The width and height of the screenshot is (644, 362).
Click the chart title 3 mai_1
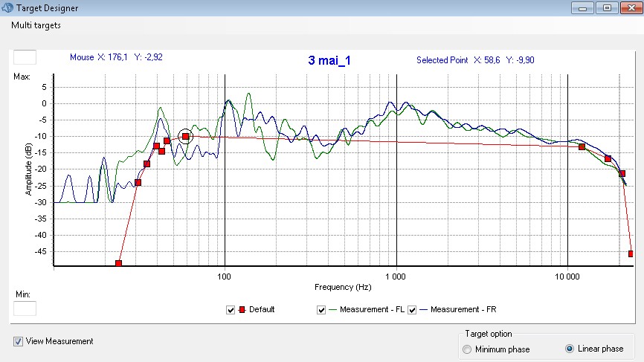[x=329, y=61]
